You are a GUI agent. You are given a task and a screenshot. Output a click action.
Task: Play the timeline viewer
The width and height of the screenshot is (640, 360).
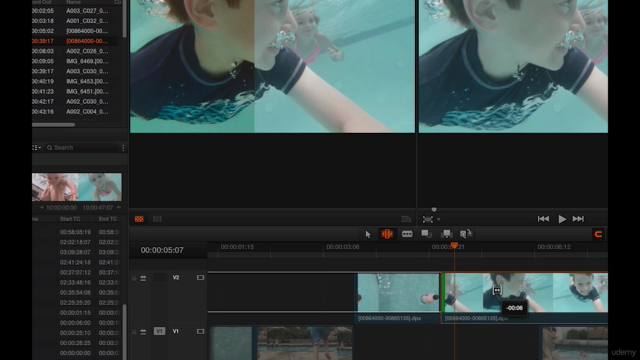pyautogui.click(x=562, y=219)
